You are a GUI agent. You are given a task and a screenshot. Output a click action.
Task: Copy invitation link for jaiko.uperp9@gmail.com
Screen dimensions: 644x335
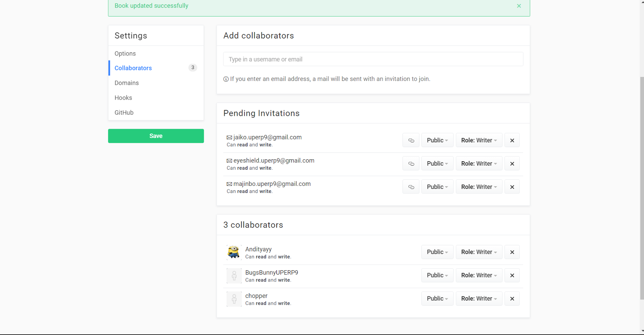tap(411, 140)
